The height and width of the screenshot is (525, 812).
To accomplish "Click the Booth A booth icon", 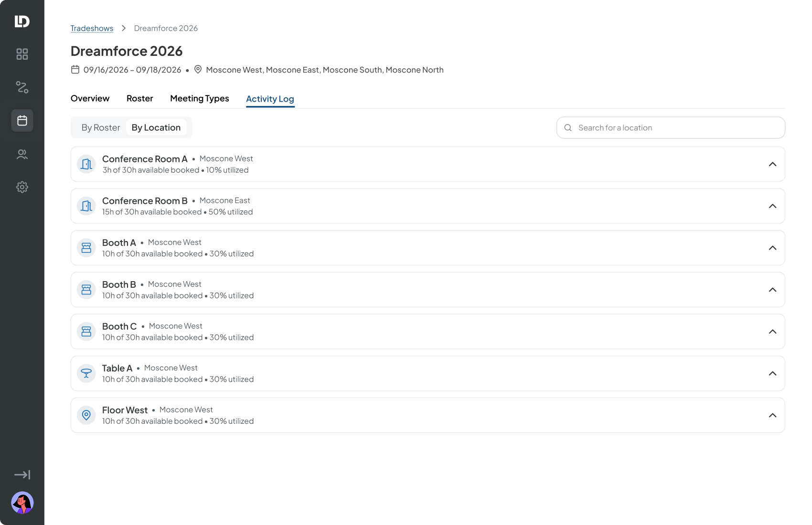I will (x=86, y=248).
